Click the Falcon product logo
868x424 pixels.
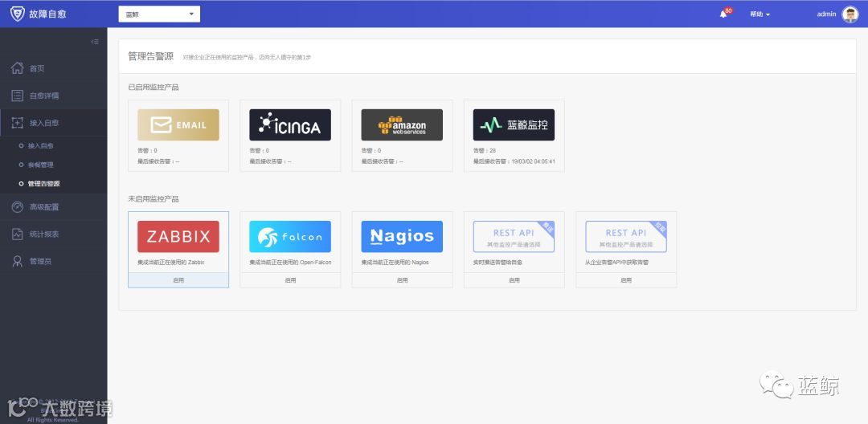coord(290,237)
